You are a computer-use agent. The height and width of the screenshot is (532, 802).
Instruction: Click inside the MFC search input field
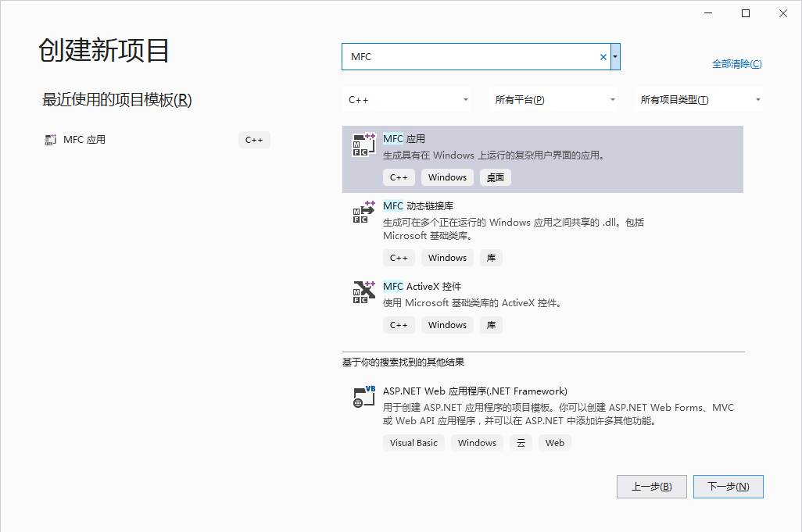[x=469, y=56]
